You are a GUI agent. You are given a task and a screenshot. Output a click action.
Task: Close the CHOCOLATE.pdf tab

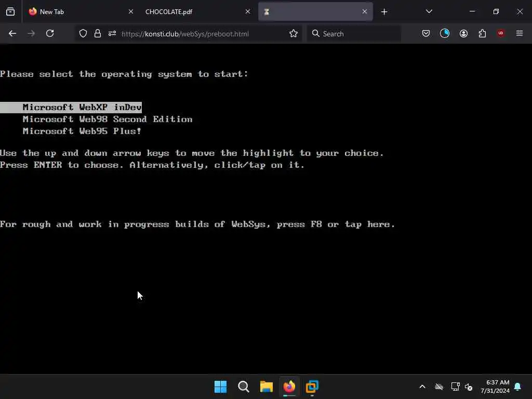click(248, 11)
